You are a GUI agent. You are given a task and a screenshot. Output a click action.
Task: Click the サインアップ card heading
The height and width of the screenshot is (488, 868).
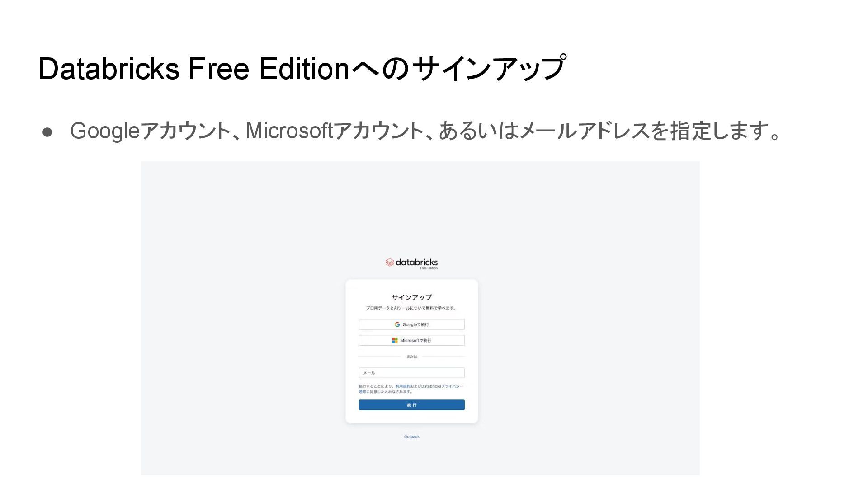tap(411, 297)
